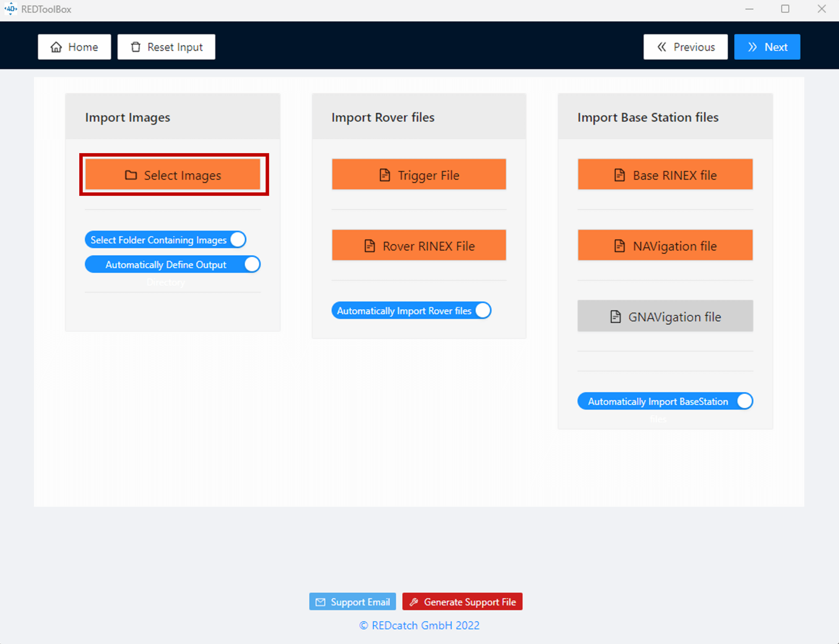Click the REDToolBox logo in the title bar
This screenshot has height=644, width=839.
pyautogui.click(x=10, y=9)
